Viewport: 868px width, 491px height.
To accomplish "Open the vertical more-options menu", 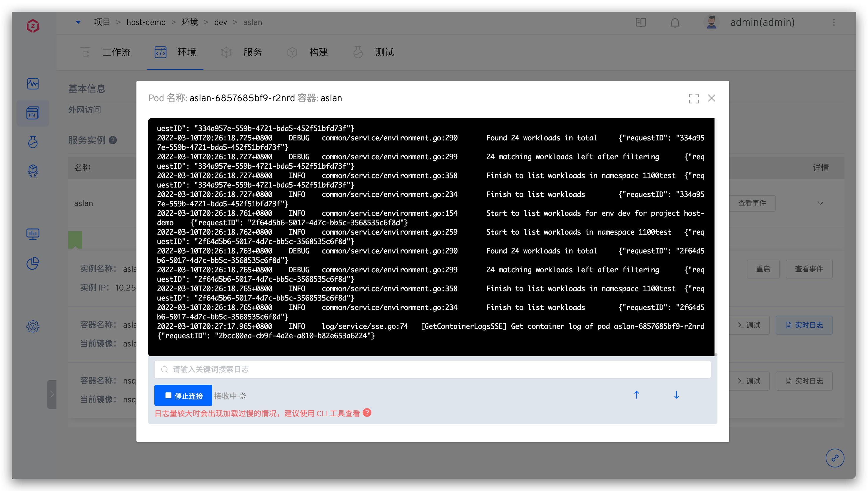I will (834, 23).
